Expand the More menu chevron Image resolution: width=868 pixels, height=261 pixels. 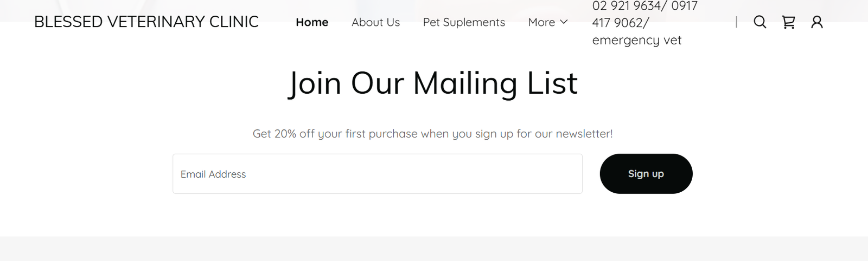(x=564, y=22)
